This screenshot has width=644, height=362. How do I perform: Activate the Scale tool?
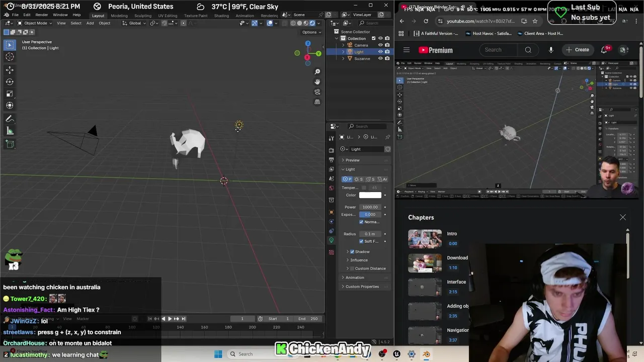tap(10, 94)
